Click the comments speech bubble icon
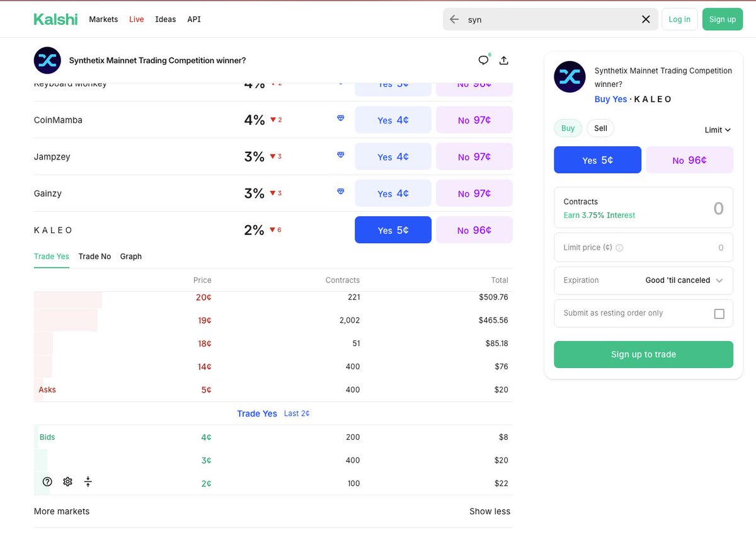Screen dimensions: 756x542 [x=483, y=61]
